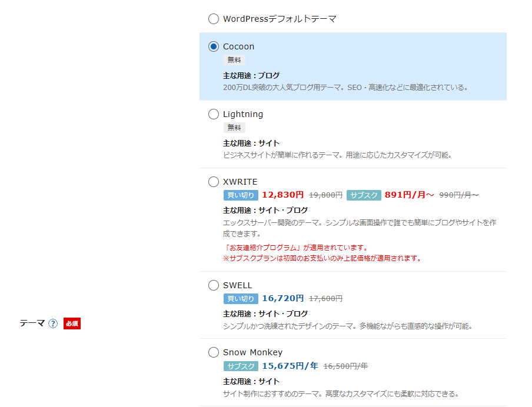Click the サブスク badge under XWRITE
The width and height of the screenshot is (532, 407).
[364, 195]
